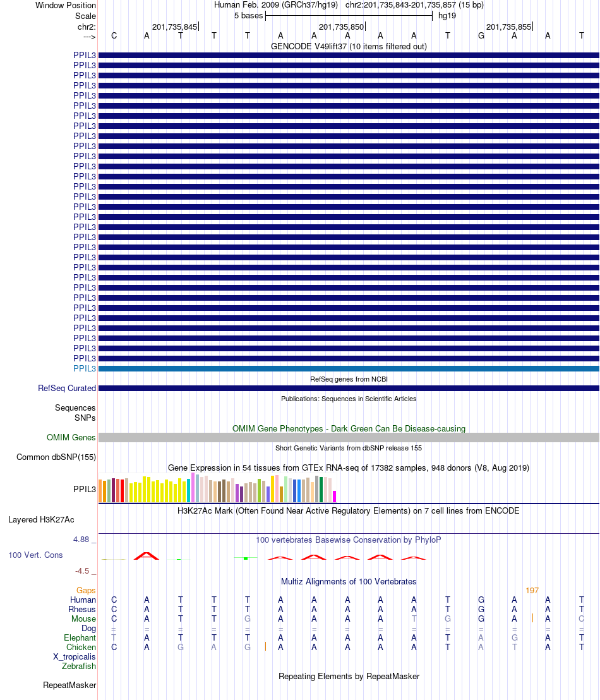Click the orange insertion mark in Mouse row
This screenshot has width=600, height=700.
[x=532, y=619]
